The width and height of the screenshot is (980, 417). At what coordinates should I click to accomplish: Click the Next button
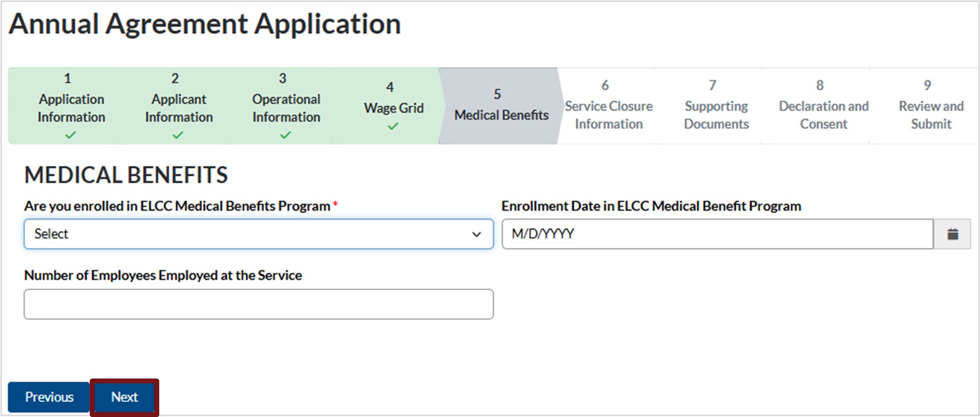pos(124,397)
